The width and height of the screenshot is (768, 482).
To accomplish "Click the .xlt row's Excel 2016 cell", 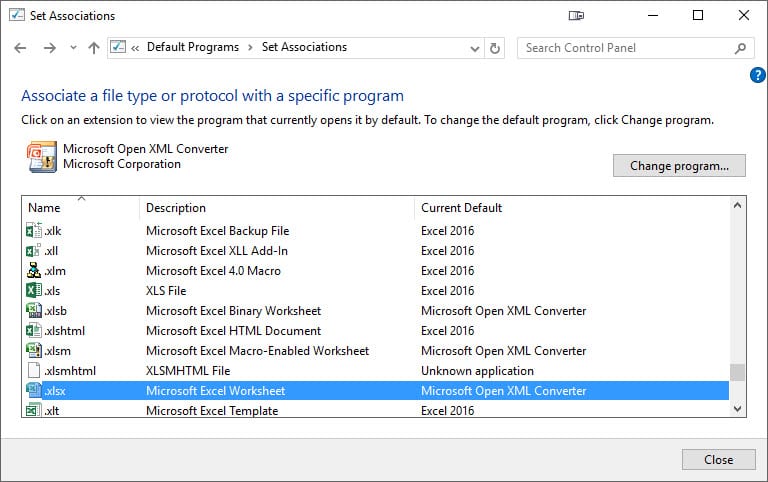I will point(448,410).
